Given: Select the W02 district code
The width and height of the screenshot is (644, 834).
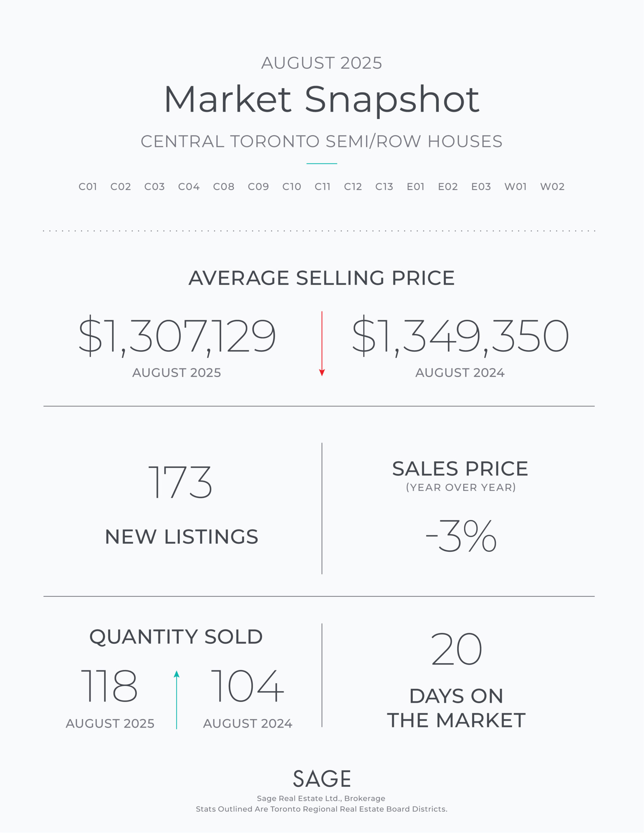Looking at the screenshot, I should coord(552,187).
